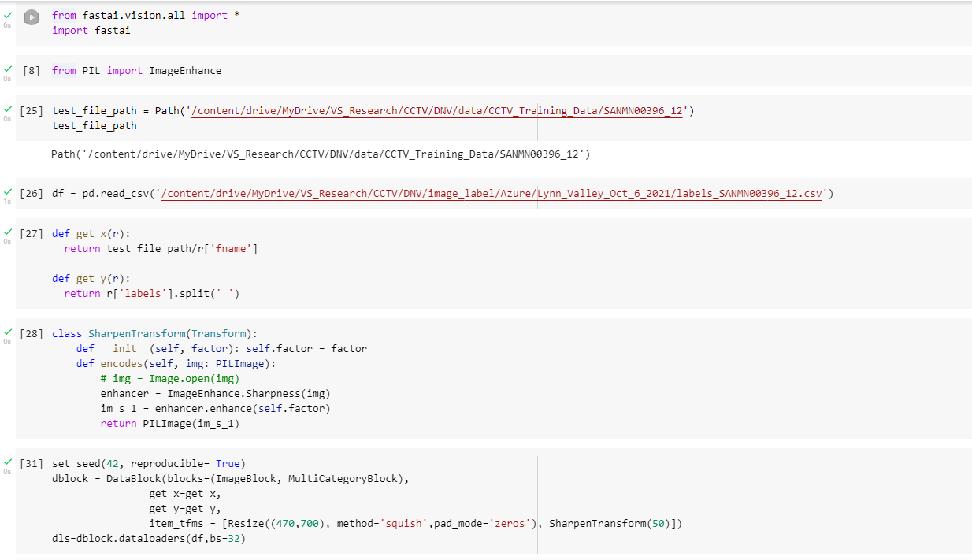972x560 pixels.
Task: Click green checkmark beside pd.read_csv cell
Action: click(x=7, y=191)
